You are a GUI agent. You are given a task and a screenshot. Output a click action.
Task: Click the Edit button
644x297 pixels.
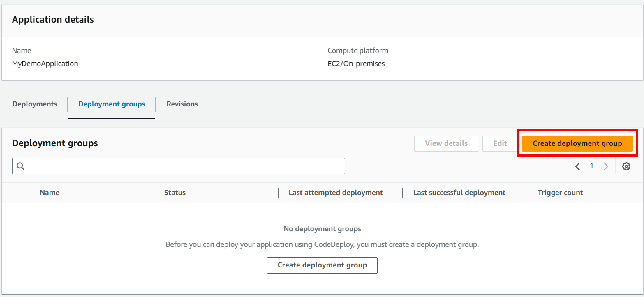pos(500,143)
